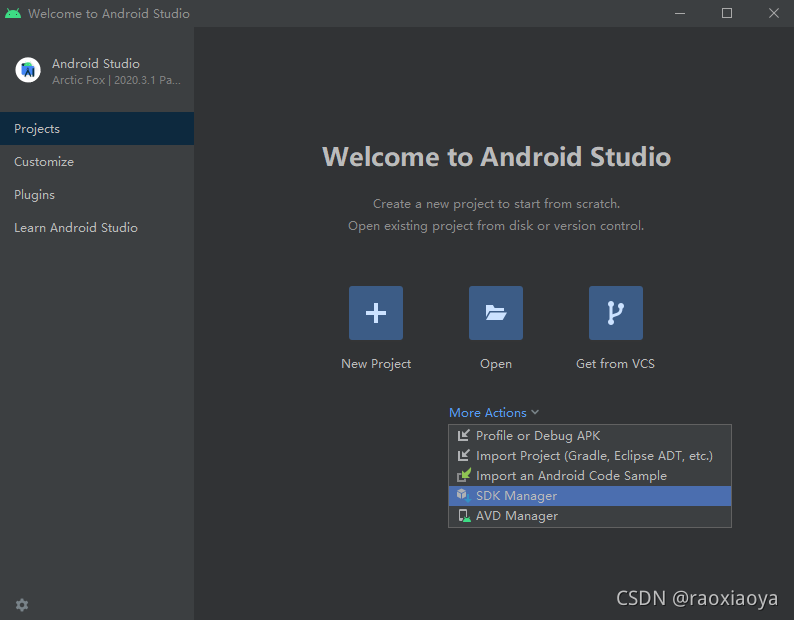Select the Projects tab

(97, 129)
